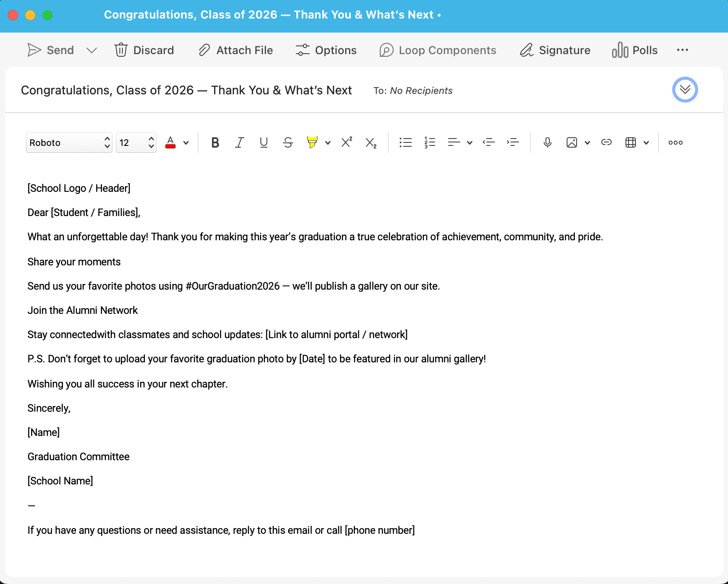
Task: Increase the paragraph indent
Action: coord(513,142)
